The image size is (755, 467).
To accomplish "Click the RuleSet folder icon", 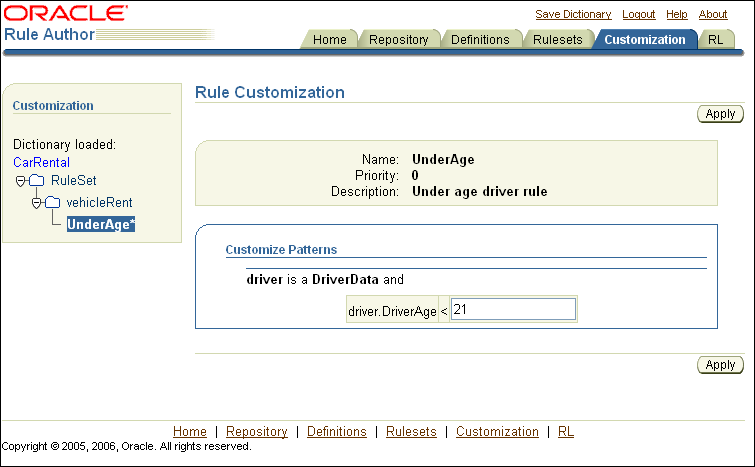I will (37, 181).
